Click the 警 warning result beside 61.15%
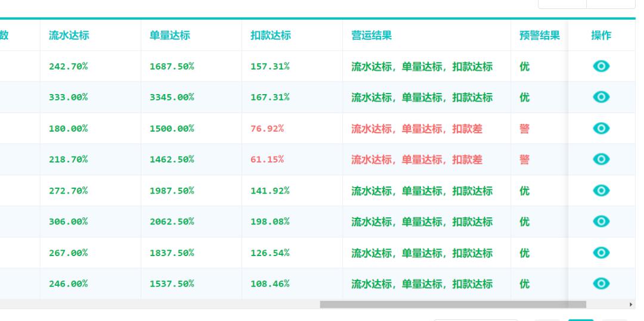This screenshot has width=644, height=321. (525, 160)
